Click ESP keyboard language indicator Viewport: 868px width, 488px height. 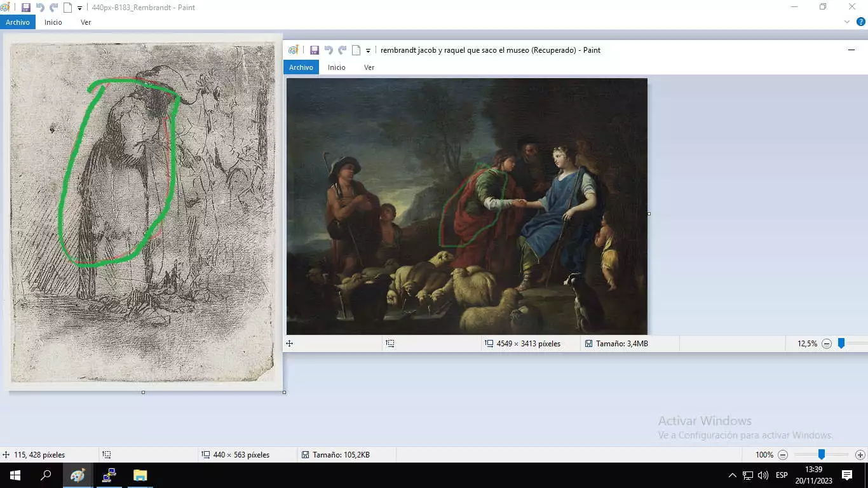point(782,475)
